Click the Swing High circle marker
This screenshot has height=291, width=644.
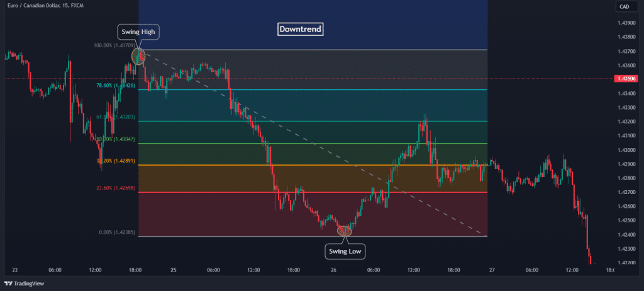coord(138,57)
